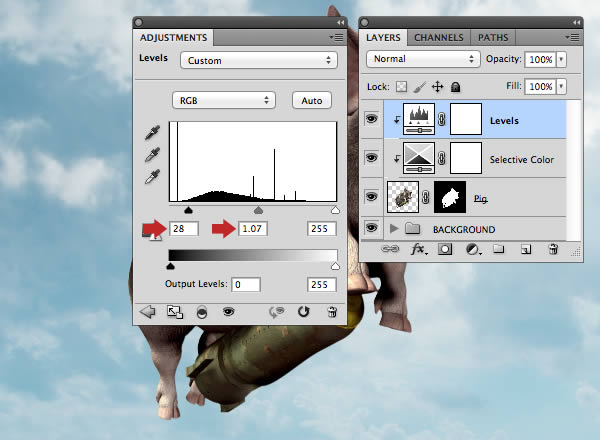Select the gray point eyedropper
Screen dimensions: 600x440
152,155
